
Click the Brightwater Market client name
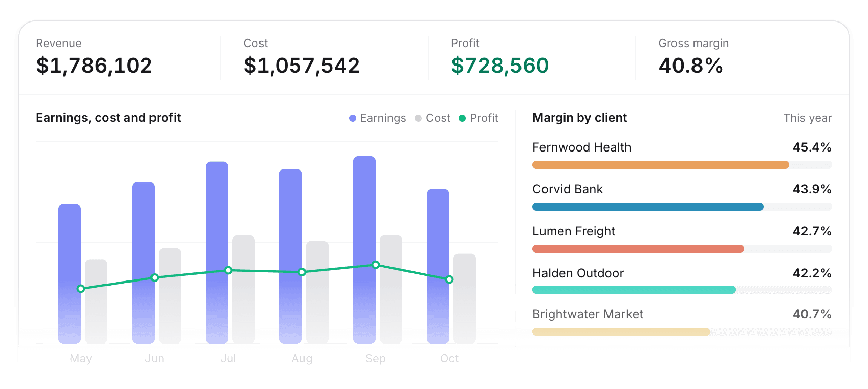pos(588,314)
